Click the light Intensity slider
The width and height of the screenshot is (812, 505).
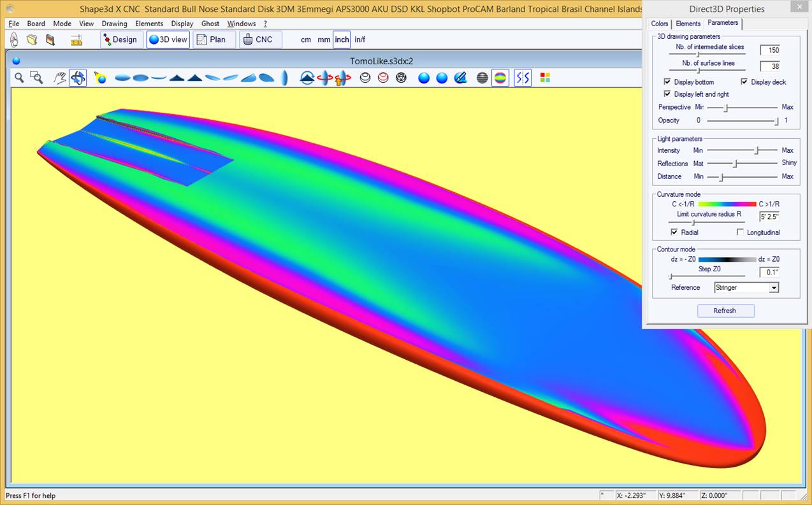pyautogui.click(x=757, y=151)
